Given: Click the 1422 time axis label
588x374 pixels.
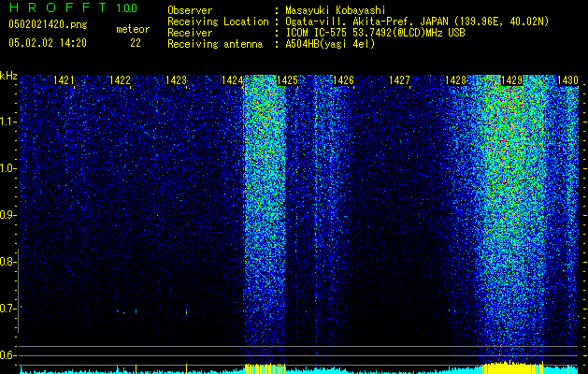Looking at the screenshot, I should click(120, 80).
